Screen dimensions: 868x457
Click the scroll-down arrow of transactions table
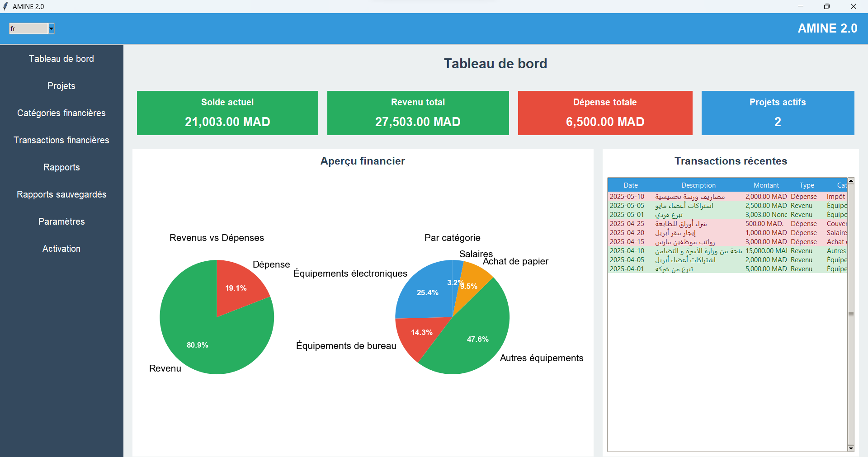851,448
